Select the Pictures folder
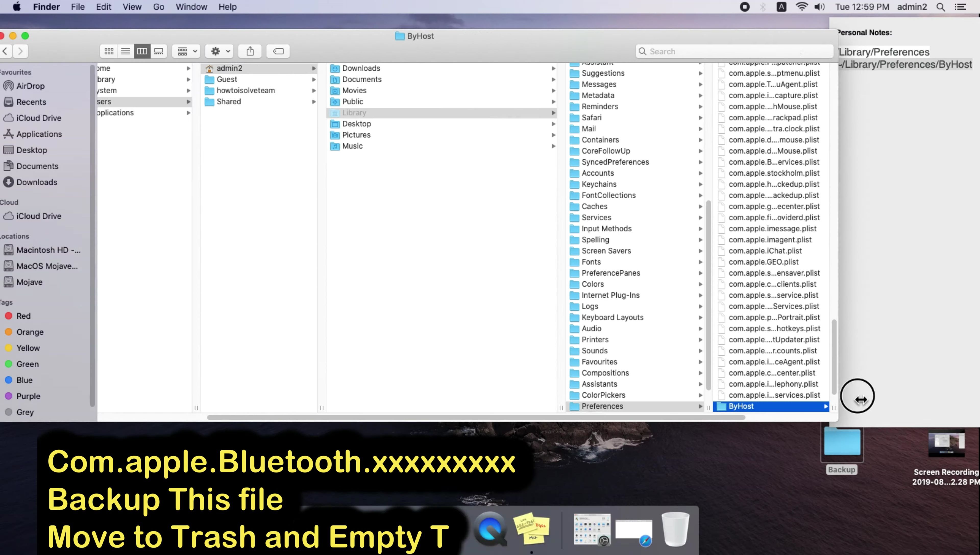Viewport: 980px width, 555px height. click(x=442, y=135)
